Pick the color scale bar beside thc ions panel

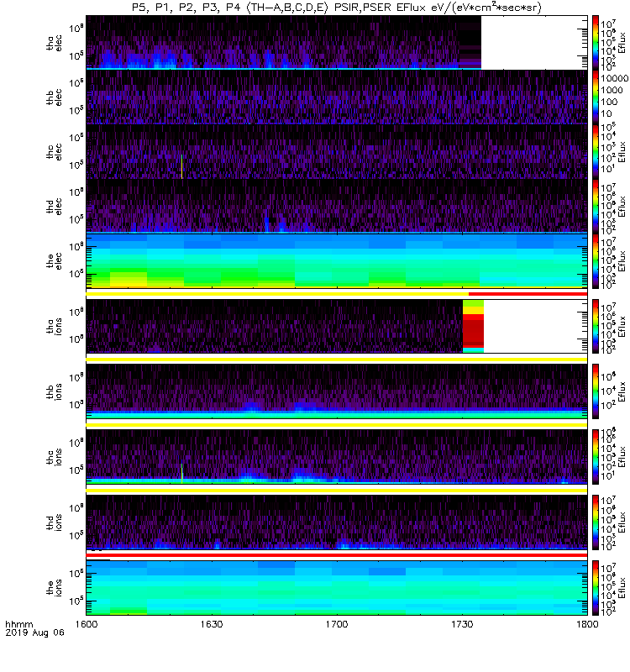[596, 457]
